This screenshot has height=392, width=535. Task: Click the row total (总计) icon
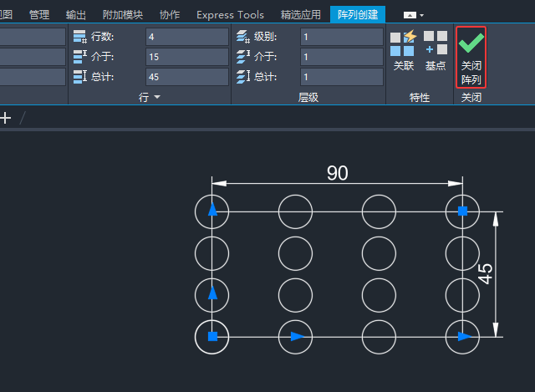point(79,77)
